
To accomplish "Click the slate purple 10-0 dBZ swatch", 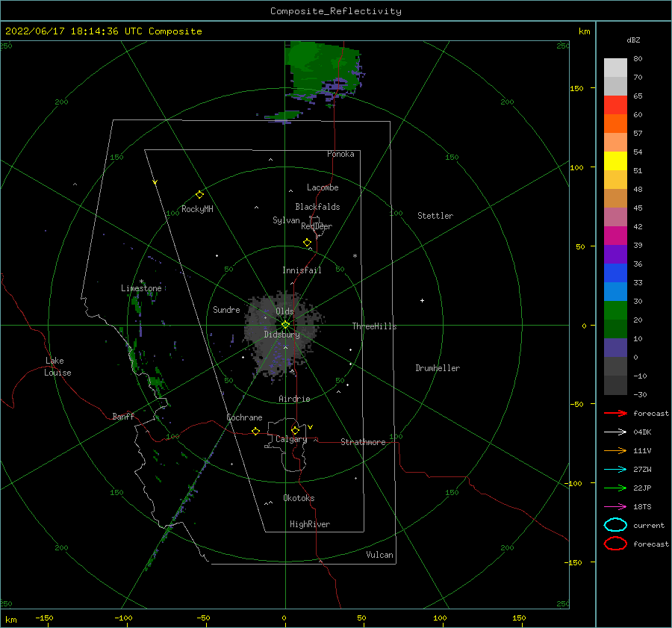I will pyautogui.click(x=615, y=348).
